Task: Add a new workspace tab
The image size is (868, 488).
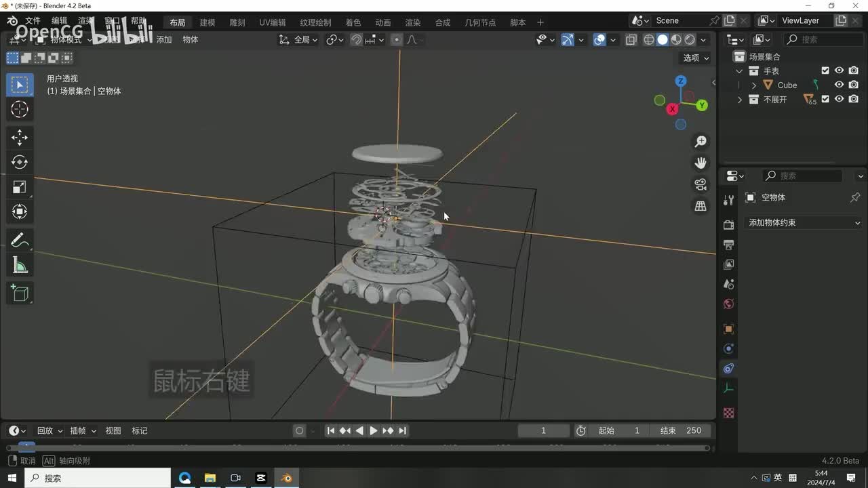Action: [x=540, y=22]
